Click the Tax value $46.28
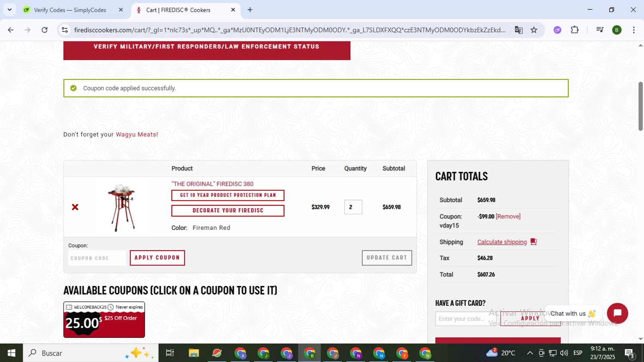 coord(485,258)
